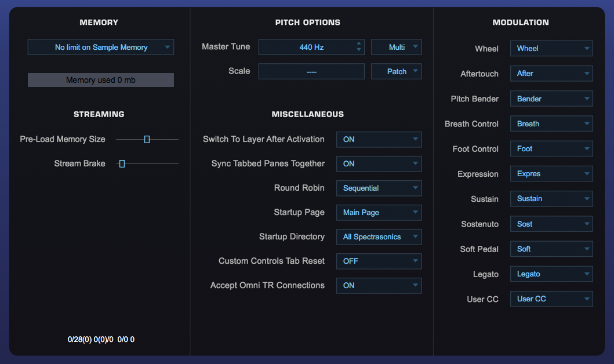
Task: Click the MODULATION section heading
Action: point(521,22)
